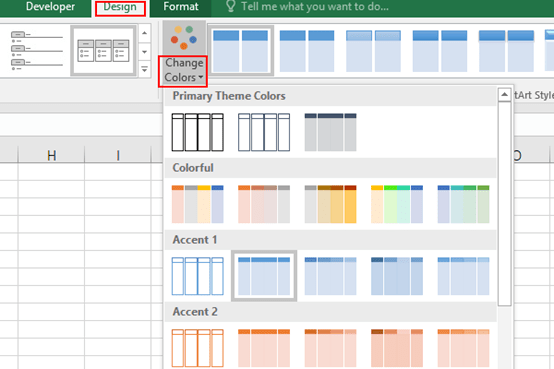This screenshot has height=369, width=554.
Task: Pick second Accent 2 orange fill option
Action: point(264,348)
